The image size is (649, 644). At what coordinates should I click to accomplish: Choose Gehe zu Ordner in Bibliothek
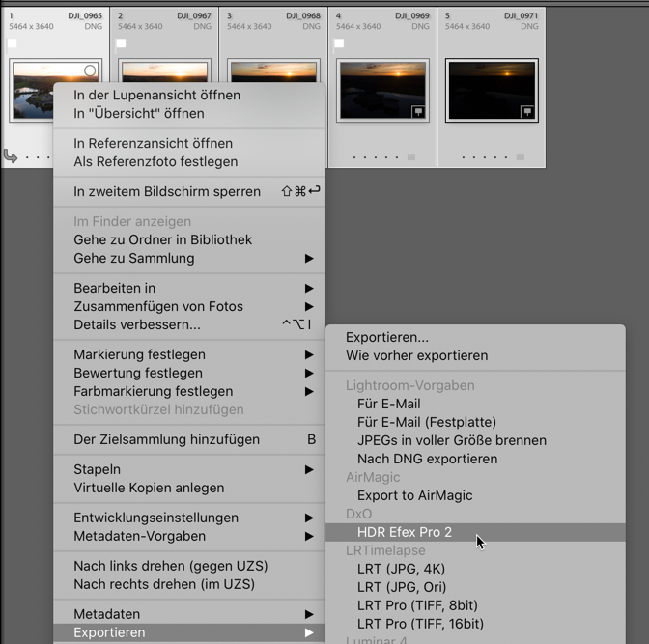click(189, 239)
